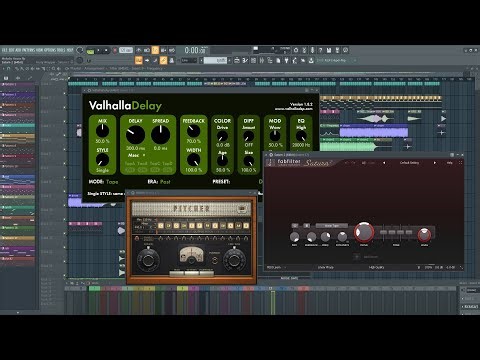Image resolution: width=480 pixels, height=360 pixels.
Task: Click the project info icon in top toolbar
Action: [345, 50]
